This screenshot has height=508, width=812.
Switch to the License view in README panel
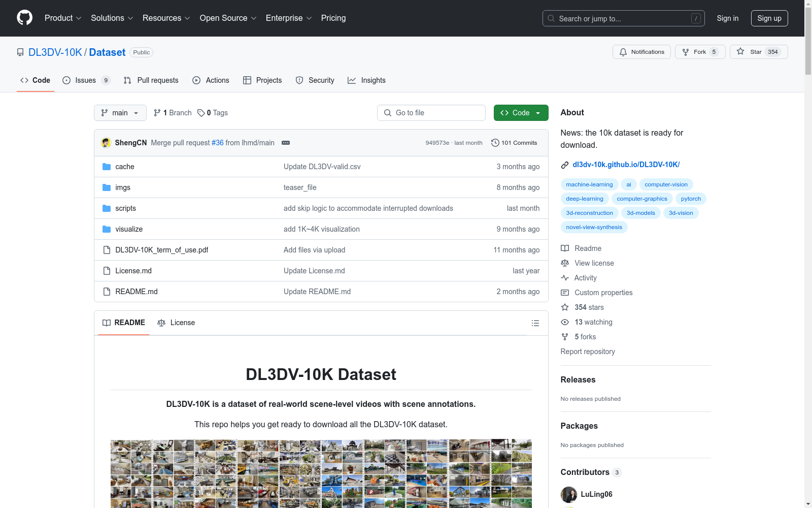(x=176, y=323)
